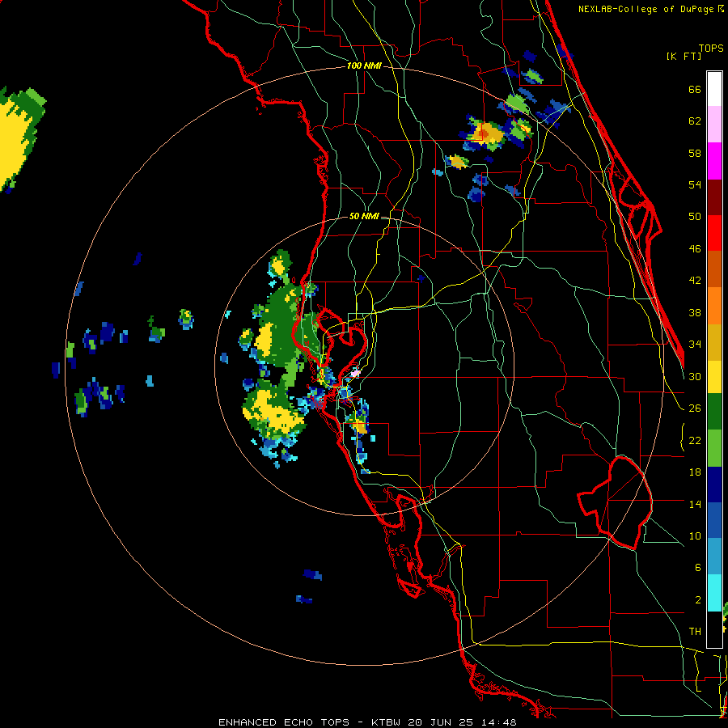This screenshot has width=728, height=728.
Task: Click the legend value 58
Action: click(x=695, y=153)
